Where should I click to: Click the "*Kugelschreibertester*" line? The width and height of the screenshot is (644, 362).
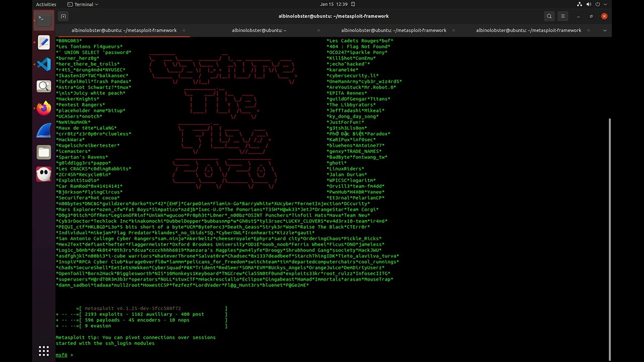click(x=88, y=146)
